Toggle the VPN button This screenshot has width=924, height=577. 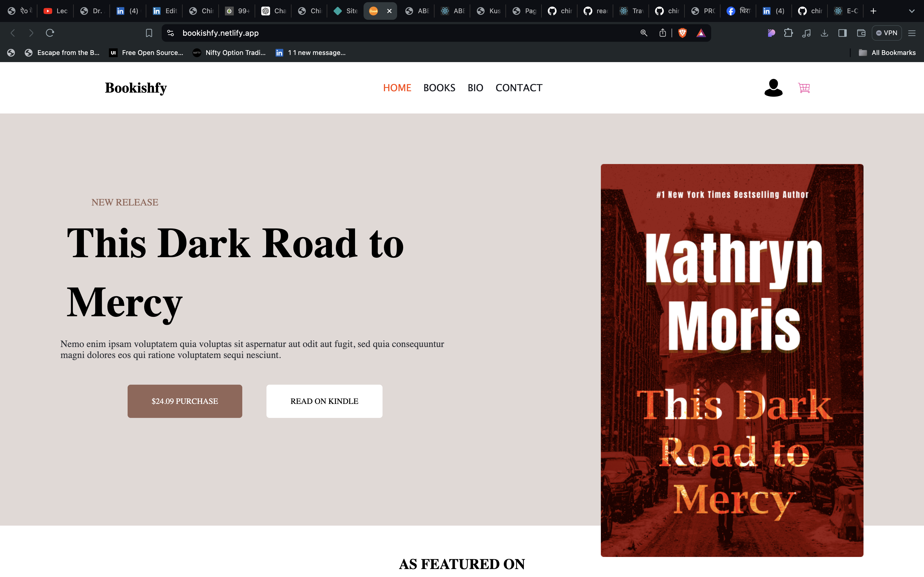[x=887, y=33]
